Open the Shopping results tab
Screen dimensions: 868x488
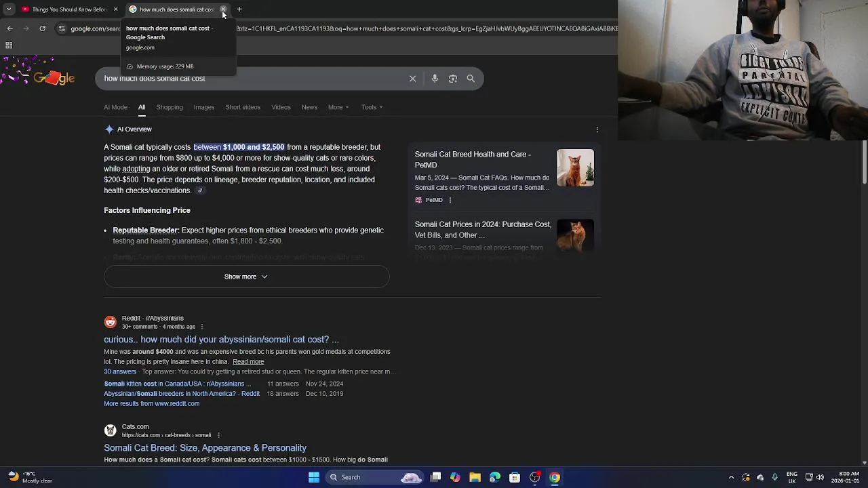170,107
